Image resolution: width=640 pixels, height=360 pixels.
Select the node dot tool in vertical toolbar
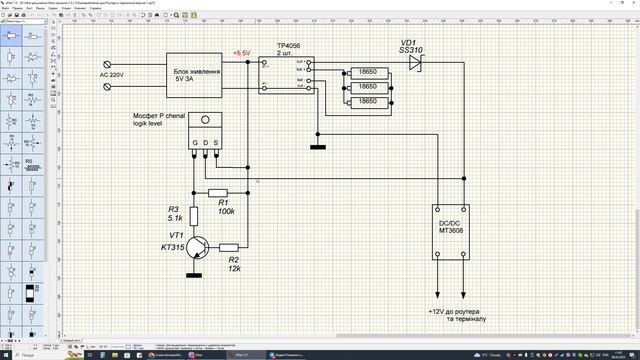53,73
